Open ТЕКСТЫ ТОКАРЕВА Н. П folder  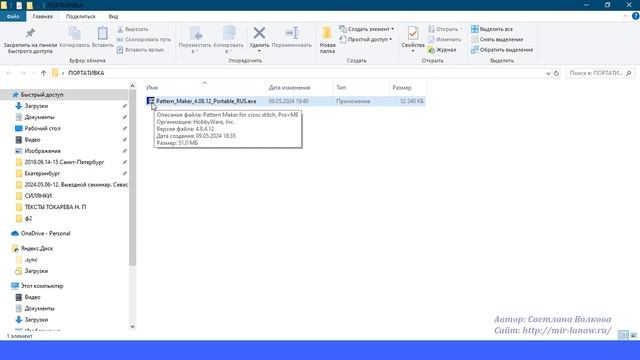point(55,207)
